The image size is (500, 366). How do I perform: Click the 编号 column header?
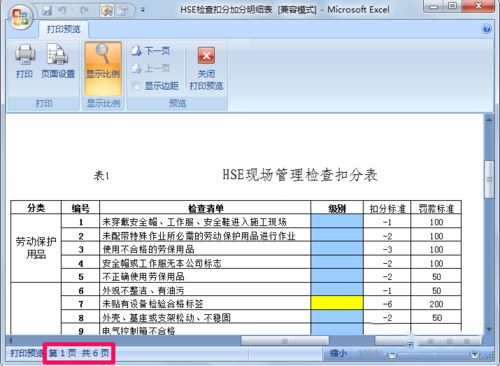(x=80, y=208)
